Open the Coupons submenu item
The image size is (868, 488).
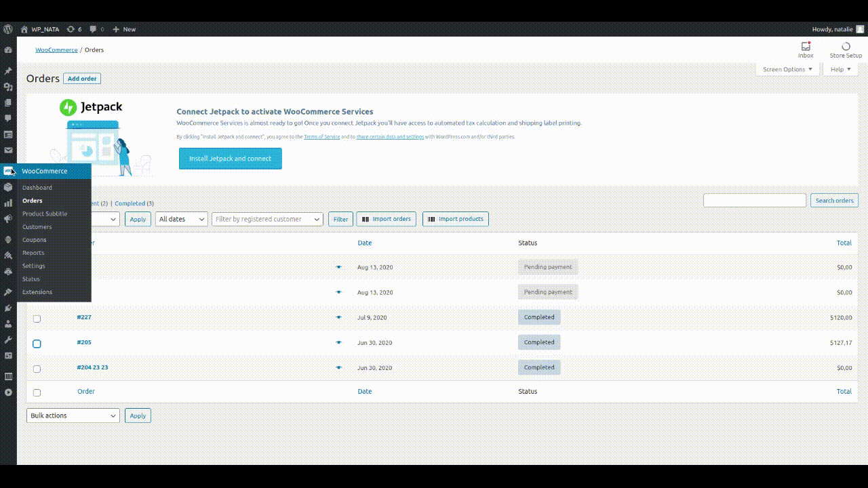[35, 240]
